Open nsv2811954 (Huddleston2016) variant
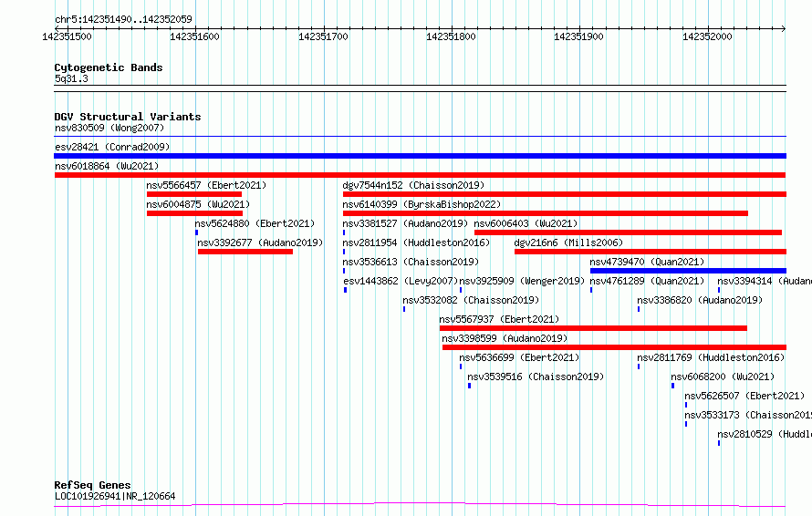Screen dimensions: 812x516 pyautogui.click(x=416, y=243)
